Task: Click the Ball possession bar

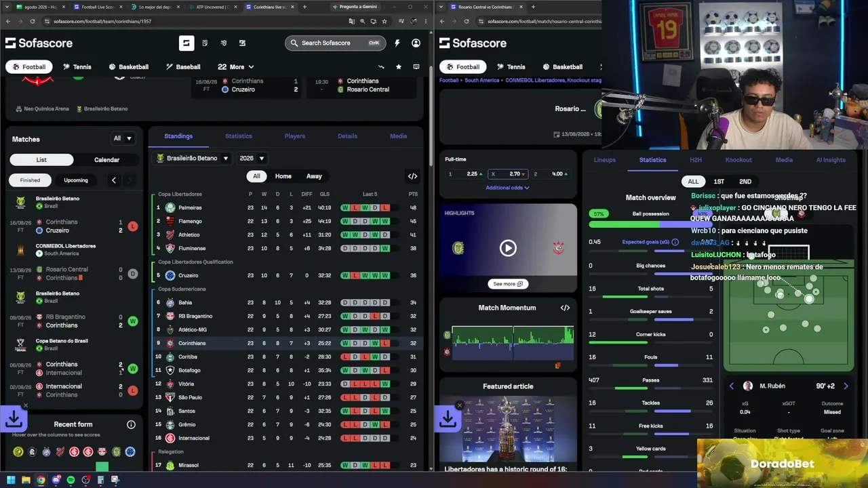Action: 651,224
